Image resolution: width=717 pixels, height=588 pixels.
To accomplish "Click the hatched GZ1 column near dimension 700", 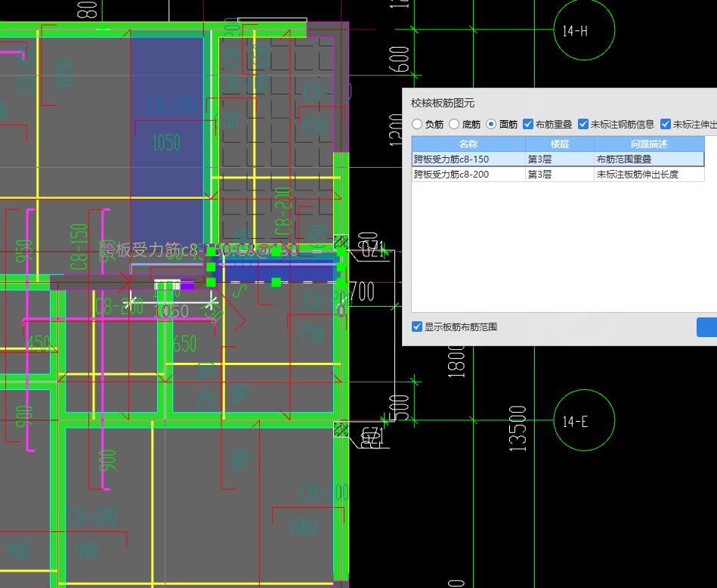I will click(342, 242).
